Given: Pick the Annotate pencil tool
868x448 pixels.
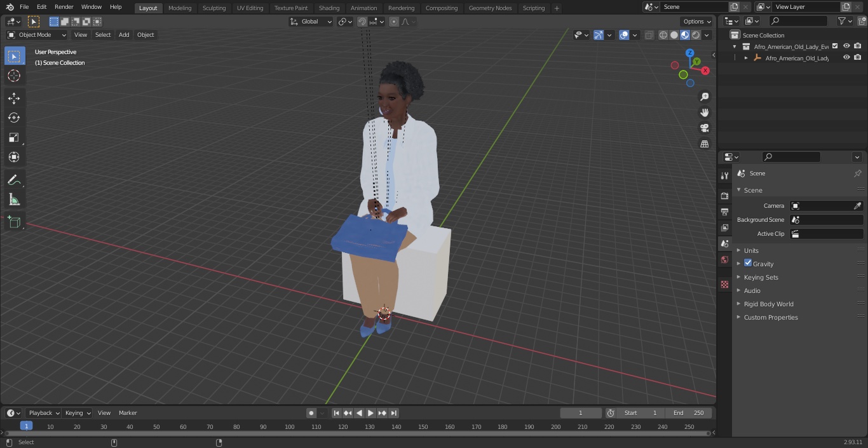Looking at the screenshot, I should (14, 180).
